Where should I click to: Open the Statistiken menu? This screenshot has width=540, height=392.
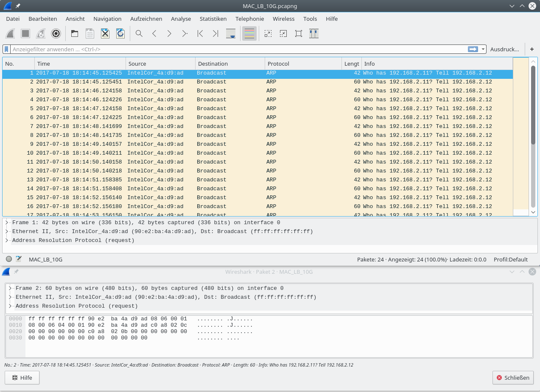[x=213, y=19]
